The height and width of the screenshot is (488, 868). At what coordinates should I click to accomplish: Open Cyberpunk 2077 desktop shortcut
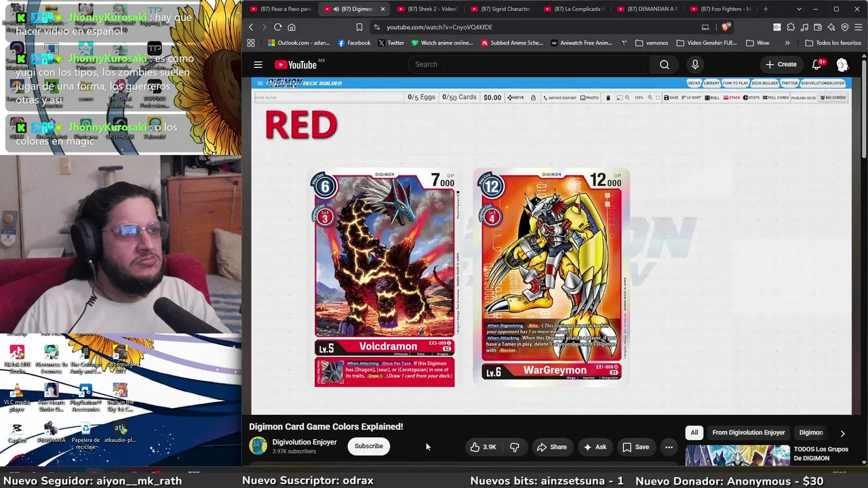[121, 359]
